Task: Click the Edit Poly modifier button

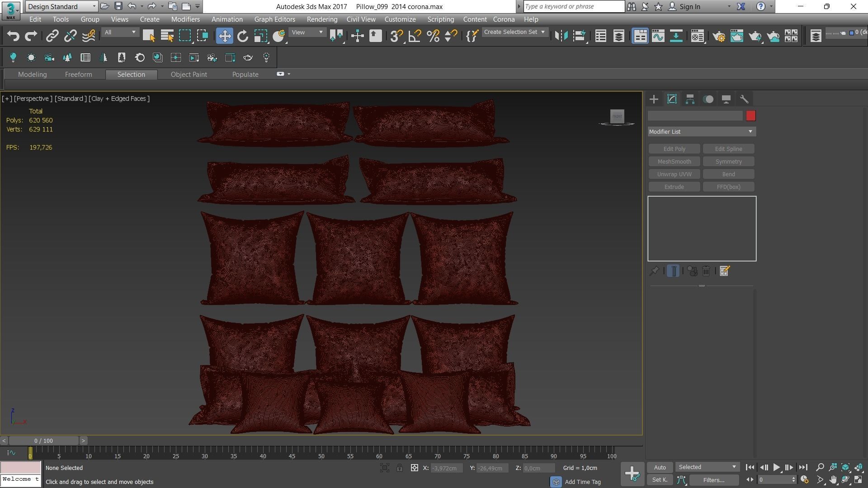Action: pyautogui.click(x=674, y=149)
